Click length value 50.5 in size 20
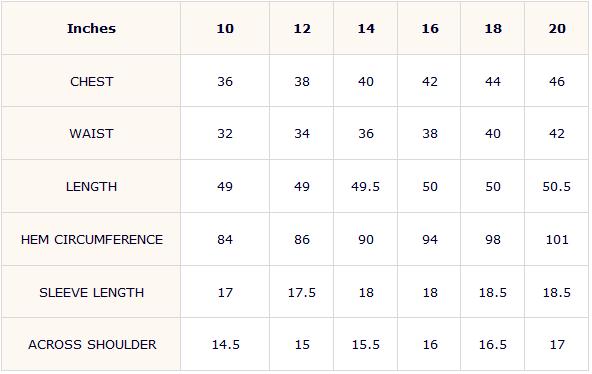 [557, 186]
